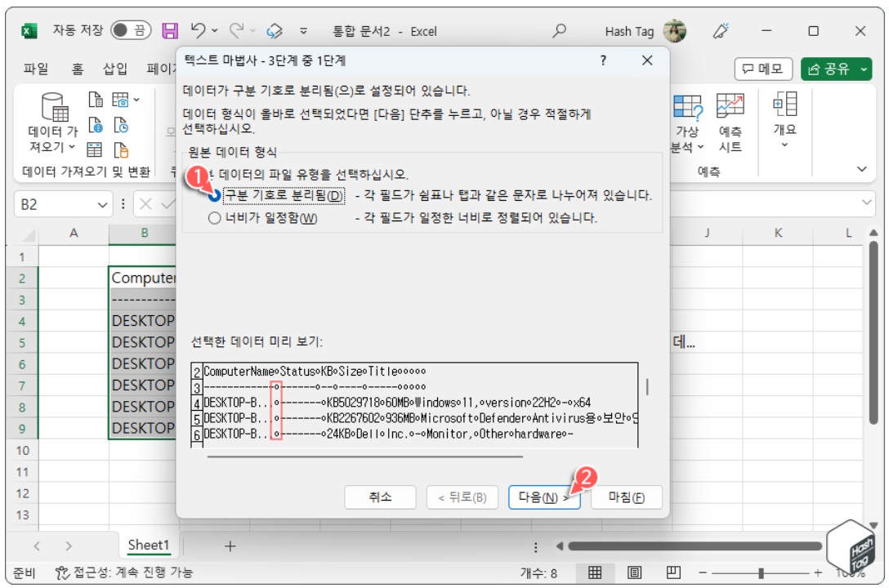Click the data preview vertical scrollbar
The image size is (889, 588).
coord(647,387)
